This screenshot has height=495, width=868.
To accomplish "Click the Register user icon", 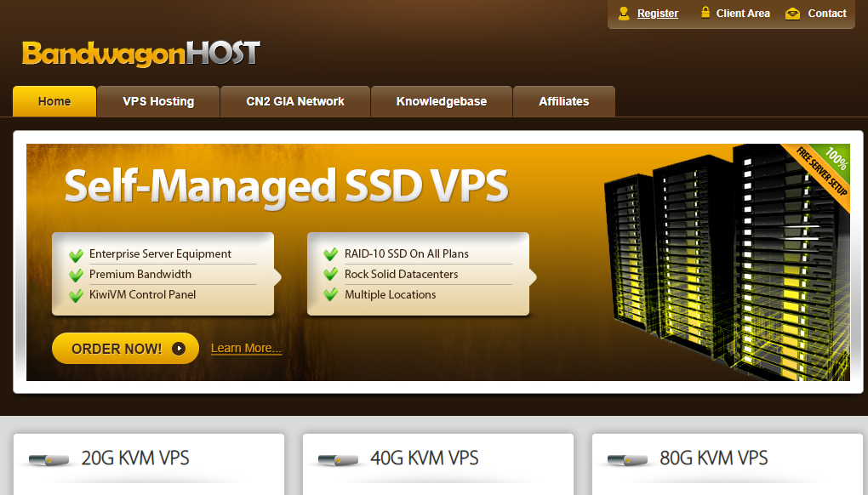I will coord(624,14).
